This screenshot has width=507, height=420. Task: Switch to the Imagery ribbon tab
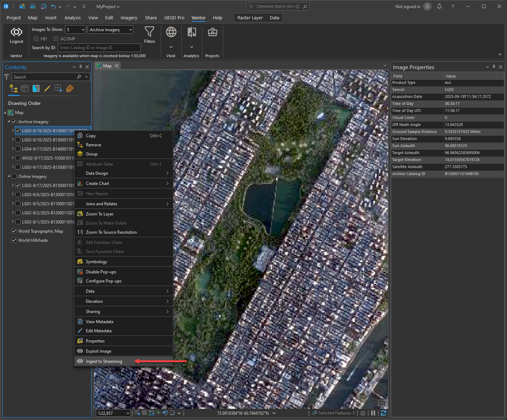[129, 18]
